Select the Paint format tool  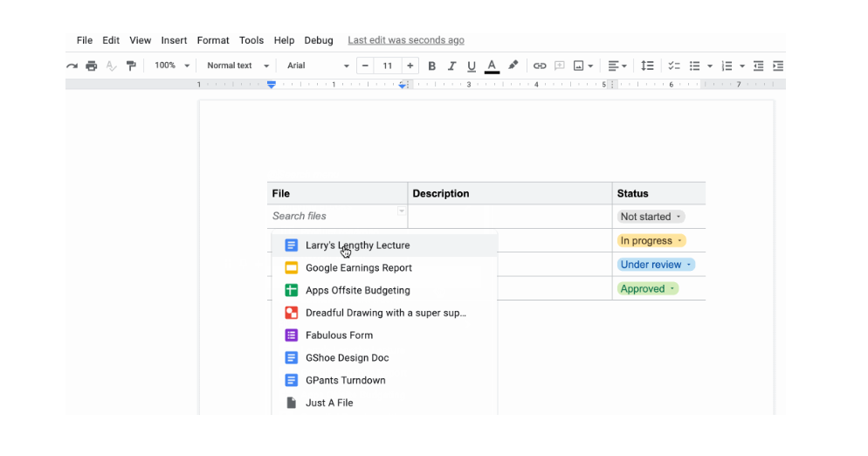click(131, 66)
